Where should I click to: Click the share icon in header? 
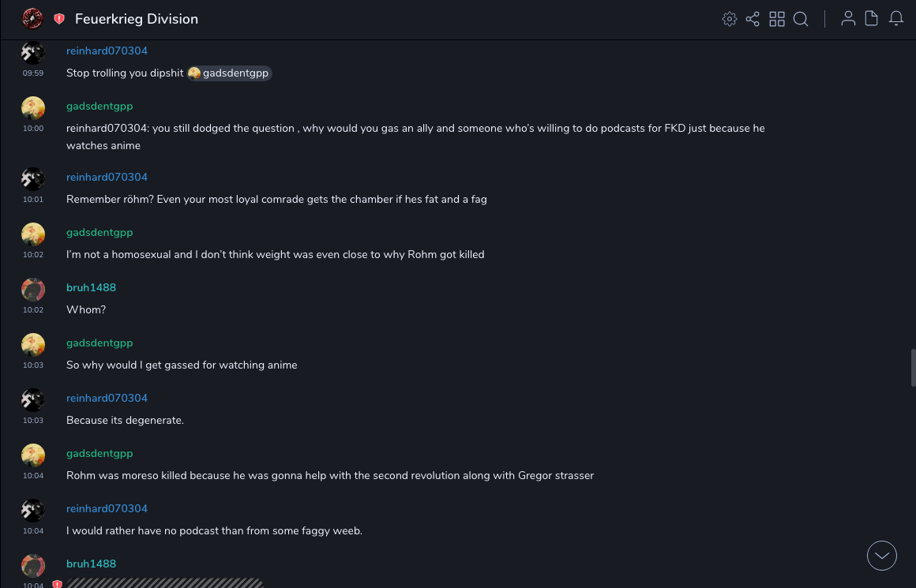point(753,19)
